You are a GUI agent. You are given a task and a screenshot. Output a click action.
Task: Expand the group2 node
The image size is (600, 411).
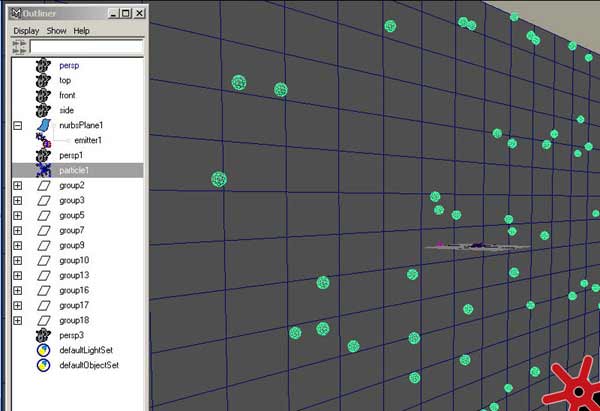pyautogui.click(x=18, y=186)
